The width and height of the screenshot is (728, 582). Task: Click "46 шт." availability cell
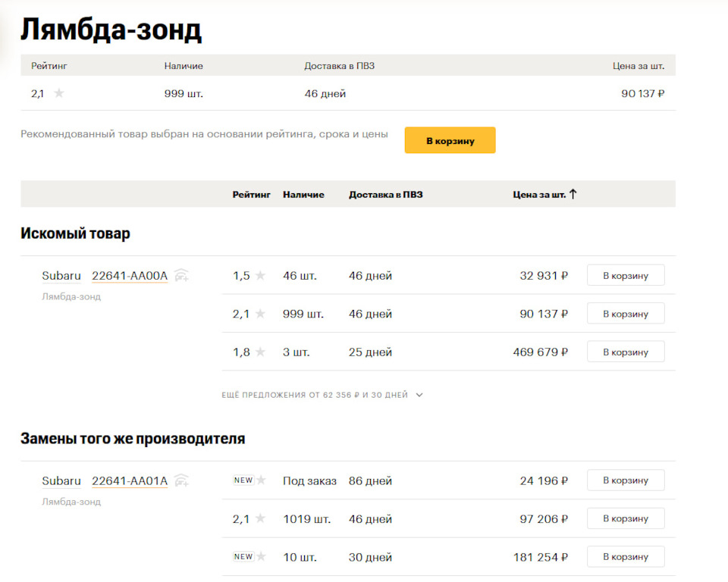coord(300,276)
